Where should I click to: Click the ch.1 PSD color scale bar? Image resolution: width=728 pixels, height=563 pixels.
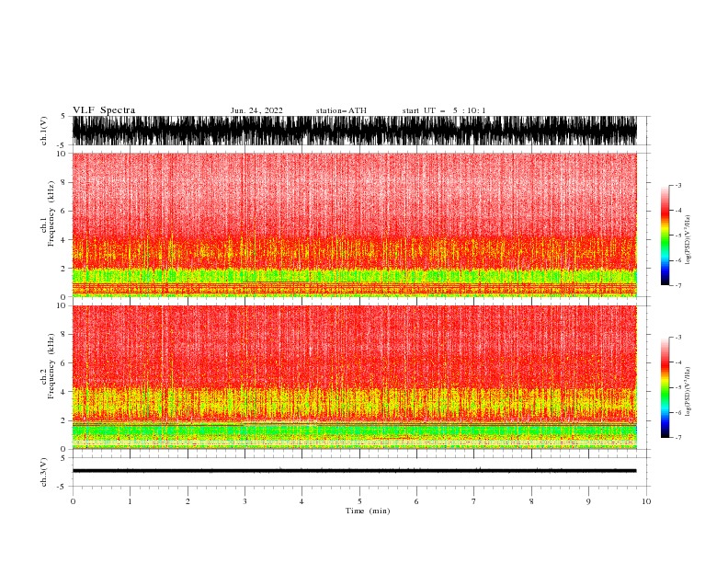(665, 236)
